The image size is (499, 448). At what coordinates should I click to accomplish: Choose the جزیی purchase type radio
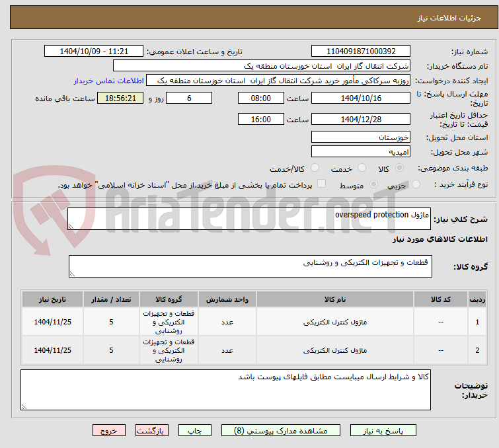tap(416, 184)
